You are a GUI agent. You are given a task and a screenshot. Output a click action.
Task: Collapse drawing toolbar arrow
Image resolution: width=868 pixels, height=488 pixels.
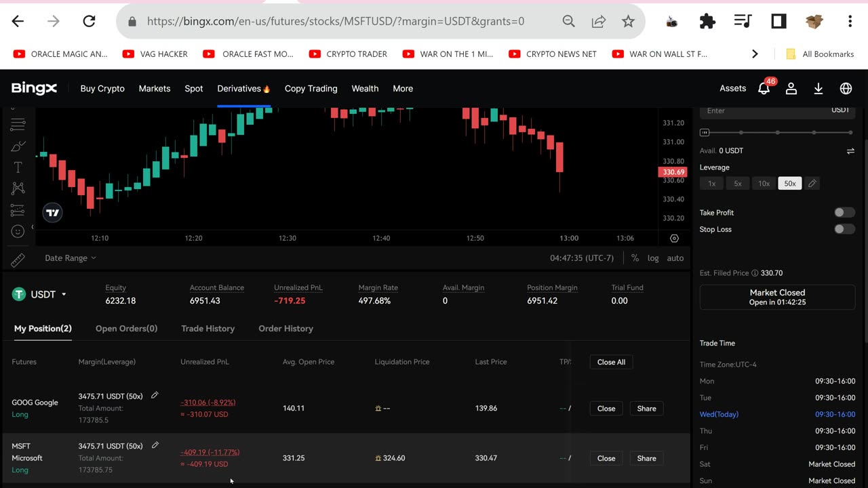(x=32, y=227)
